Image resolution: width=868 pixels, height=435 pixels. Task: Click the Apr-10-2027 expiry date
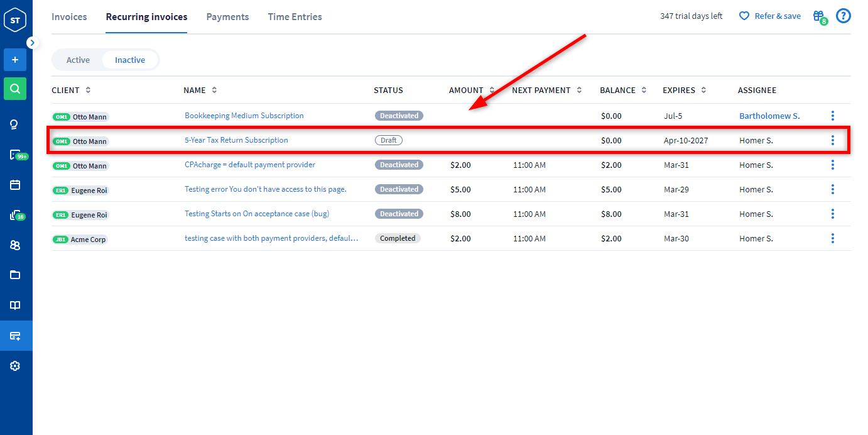point(686,140)
